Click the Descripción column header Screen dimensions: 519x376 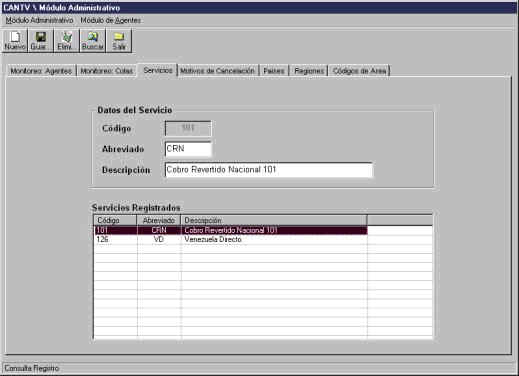click(274, 220)
